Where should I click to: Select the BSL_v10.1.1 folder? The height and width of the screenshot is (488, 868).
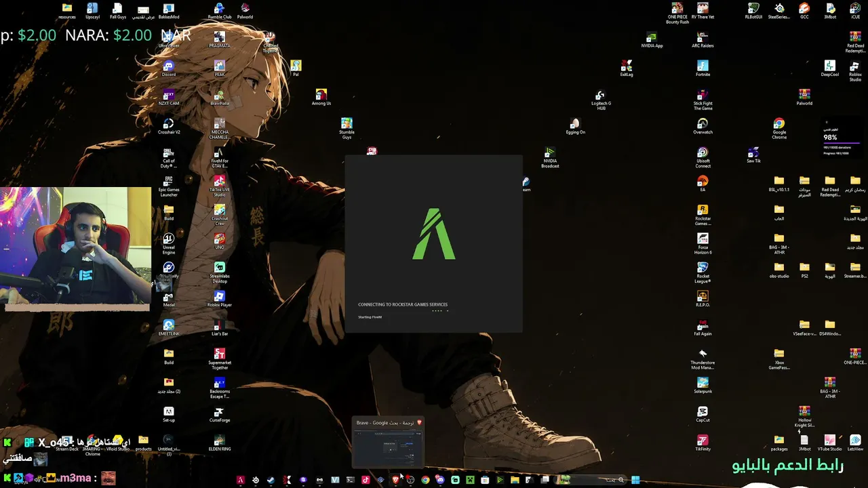[779, 184]
